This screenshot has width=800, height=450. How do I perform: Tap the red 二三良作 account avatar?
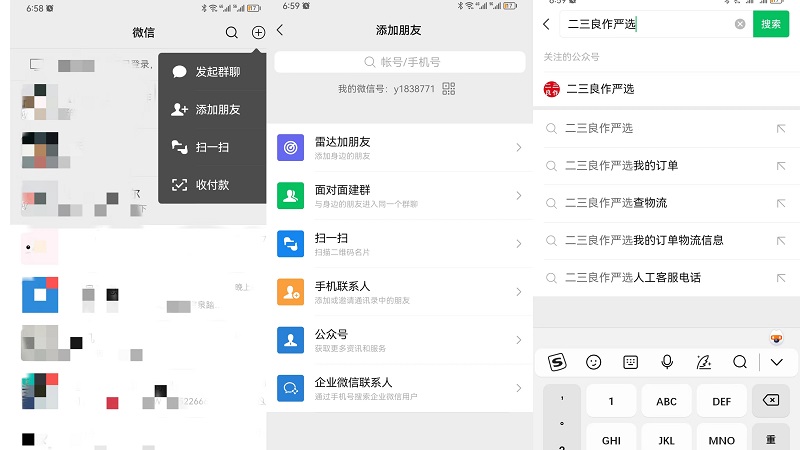coord(552,89)
